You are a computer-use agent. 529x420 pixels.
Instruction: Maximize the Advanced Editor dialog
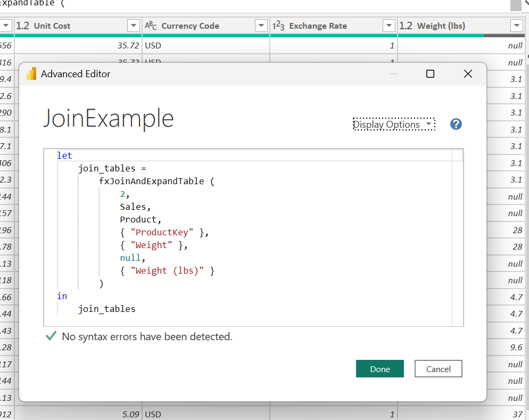[430, 74]
